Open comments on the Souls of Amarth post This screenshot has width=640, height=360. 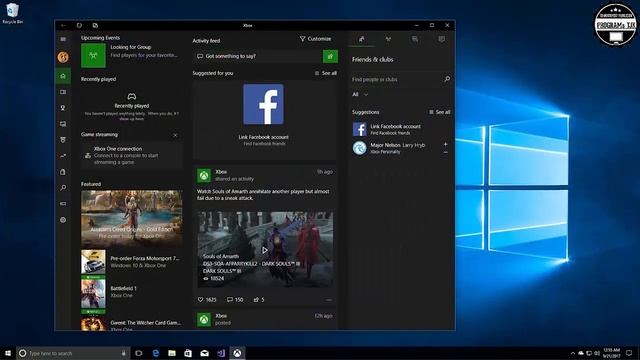(230, 300)
